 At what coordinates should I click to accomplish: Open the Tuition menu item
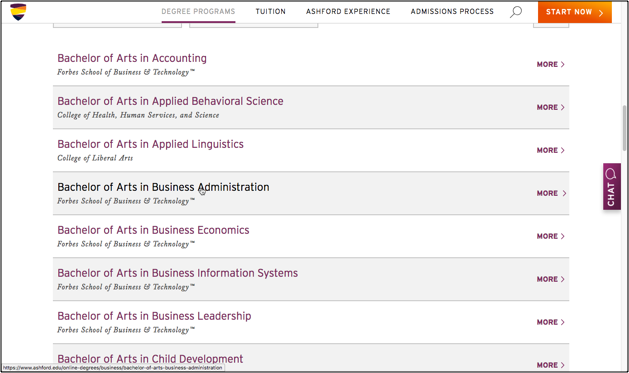point(270,12)
